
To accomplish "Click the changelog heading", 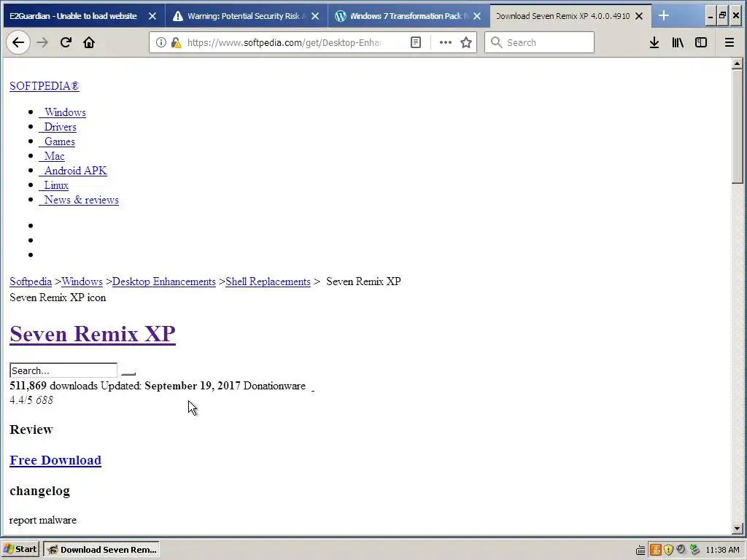I will pos(39,491).
